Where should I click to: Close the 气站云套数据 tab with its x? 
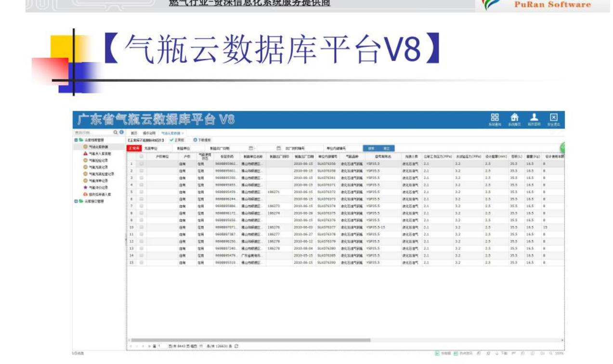click(183, 133)
